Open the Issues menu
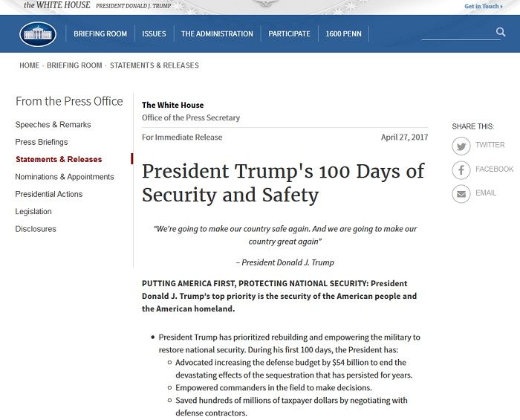 click(154, 34)
